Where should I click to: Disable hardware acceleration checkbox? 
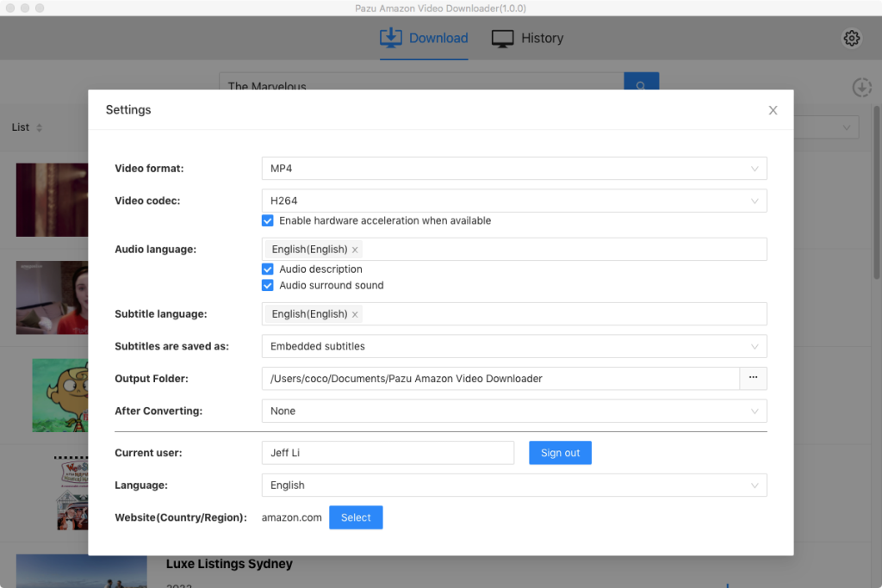tap(268, 221)
